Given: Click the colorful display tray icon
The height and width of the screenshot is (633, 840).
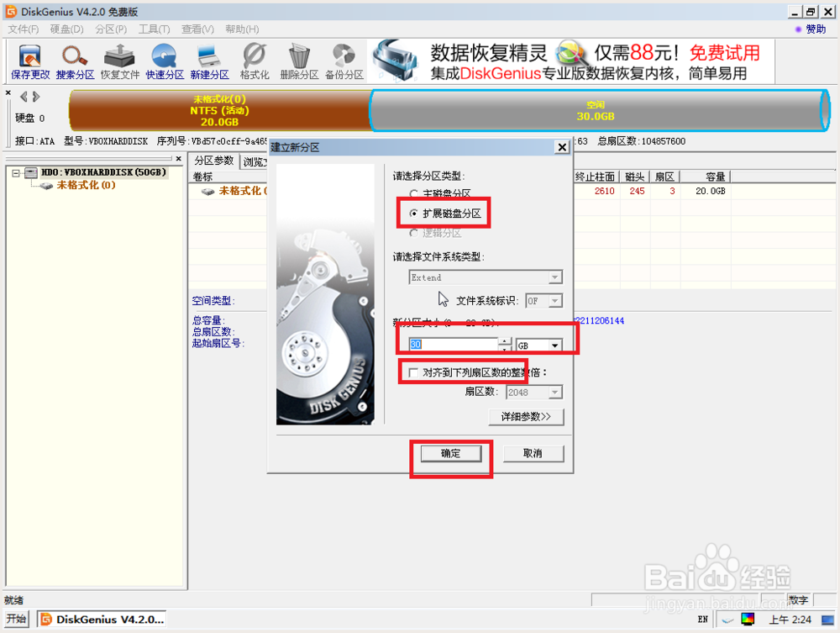Looking at the screenshot, I should [748, 620].
